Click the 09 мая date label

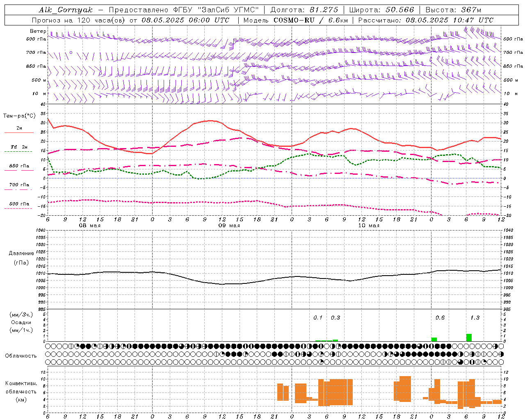click(x=229, y=226)
